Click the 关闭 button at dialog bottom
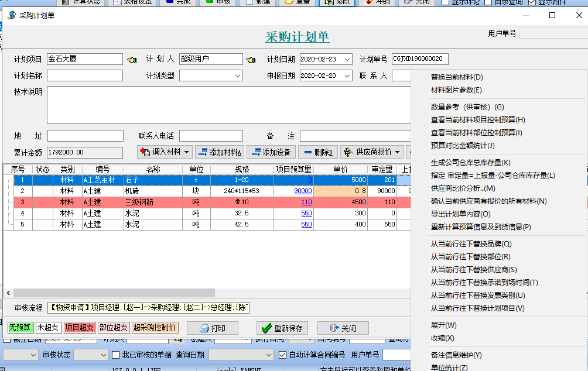Viewport: 588px width, 371px height. tap(343, 328)
